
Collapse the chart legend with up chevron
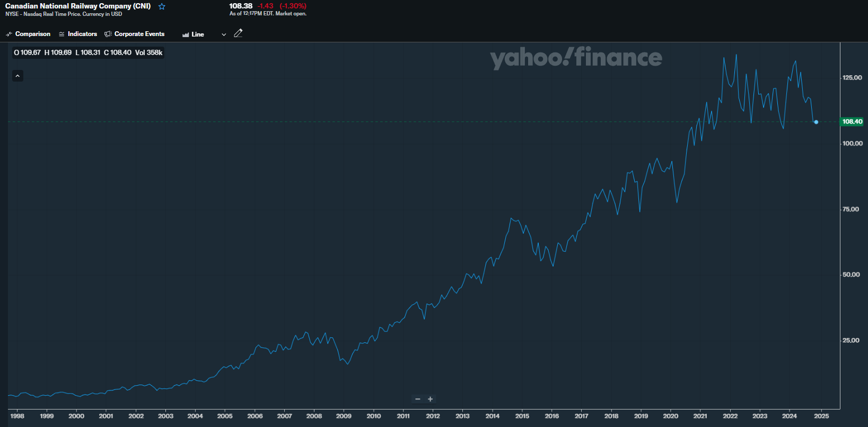coord(17,76)
